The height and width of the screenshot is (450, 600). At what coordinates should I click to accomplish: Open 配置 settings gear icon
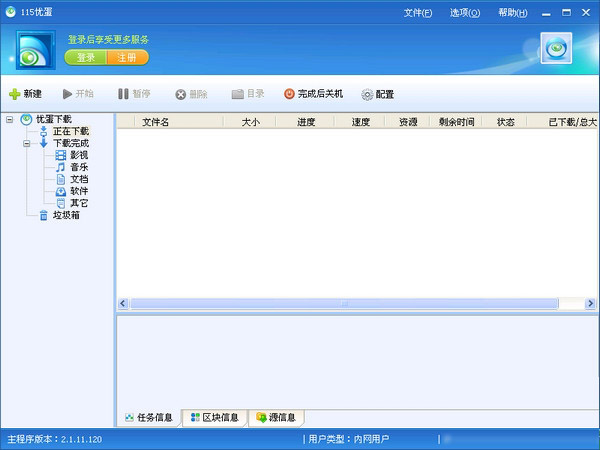click(367, 94)
